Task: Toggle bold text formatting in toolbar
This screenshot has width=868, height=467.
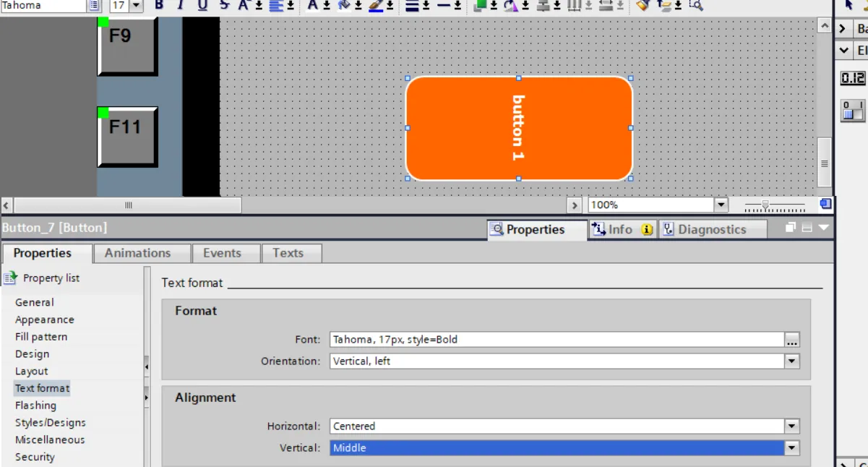Action: point(160,5)
